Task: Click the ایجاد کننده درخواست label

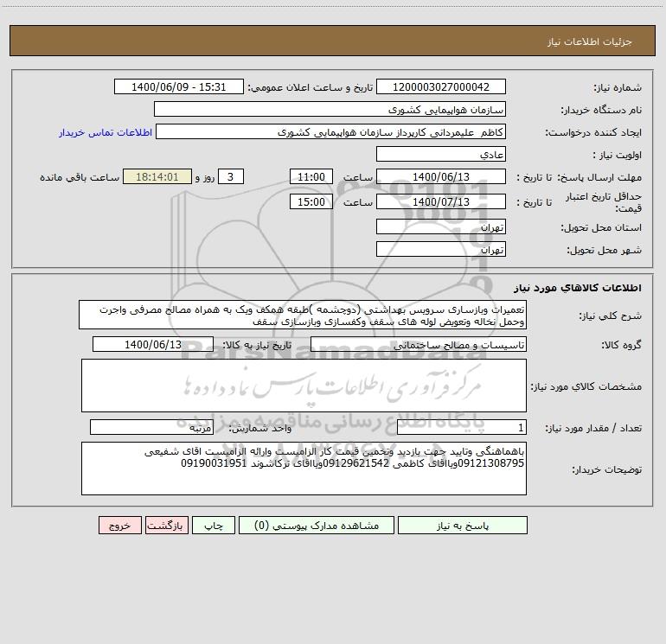Action: (x=593, y=133)
